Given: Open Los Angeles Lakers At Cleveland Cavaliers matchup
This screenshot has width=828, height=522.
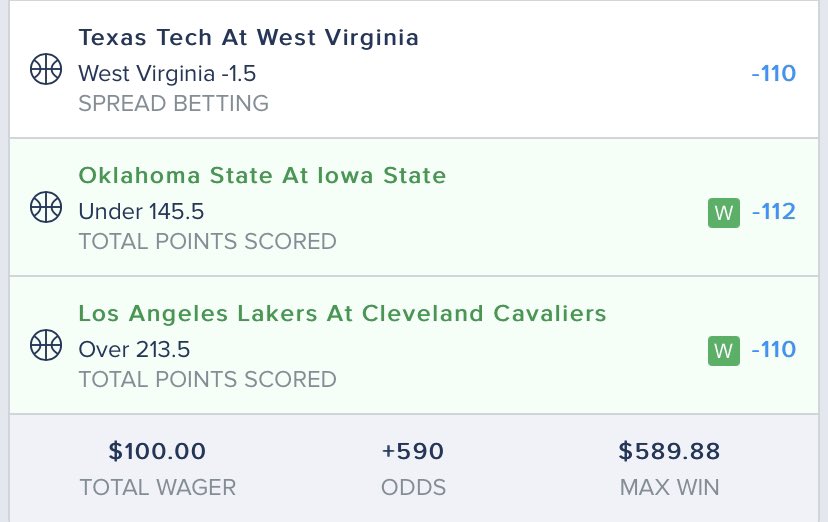Looking at the screenshot, I should tap(342, 314).
